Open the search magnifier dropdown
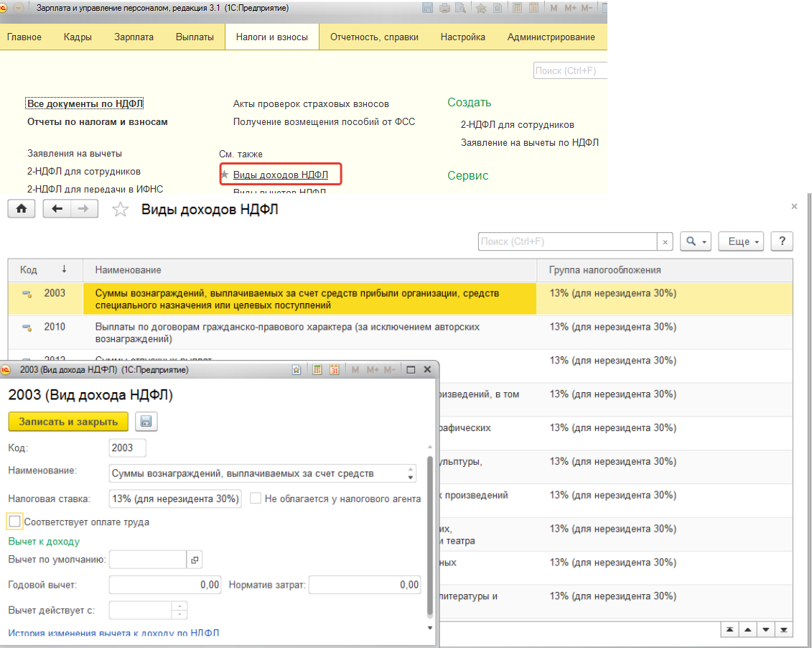 tap(696, 241)
